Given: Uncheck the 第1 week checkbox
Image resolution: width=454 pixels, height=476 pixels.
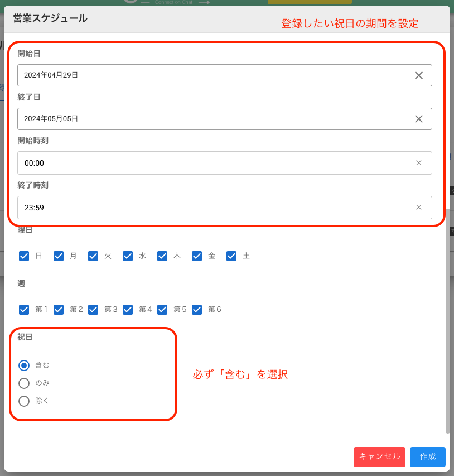Looking at the screenshot, I should pos(24,309).
